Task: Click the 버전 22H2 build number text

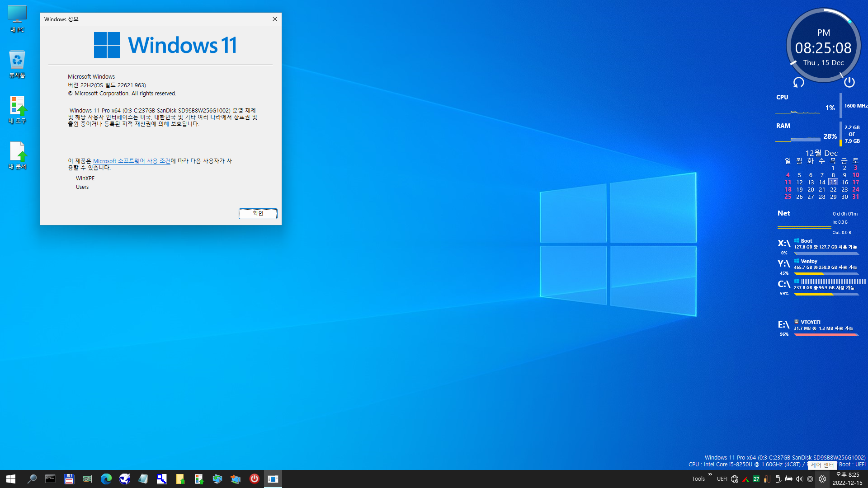Action: click(107, 85)
